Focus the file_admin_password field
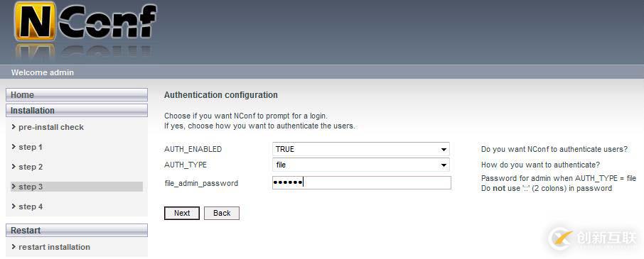Screen dimensions: 644x259 (361, 183)
